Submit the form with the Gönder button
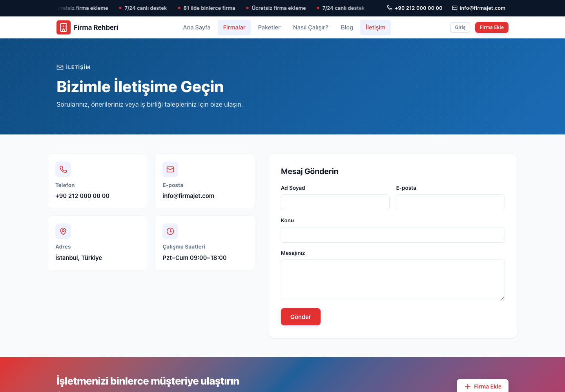 [x=301, y=317]
